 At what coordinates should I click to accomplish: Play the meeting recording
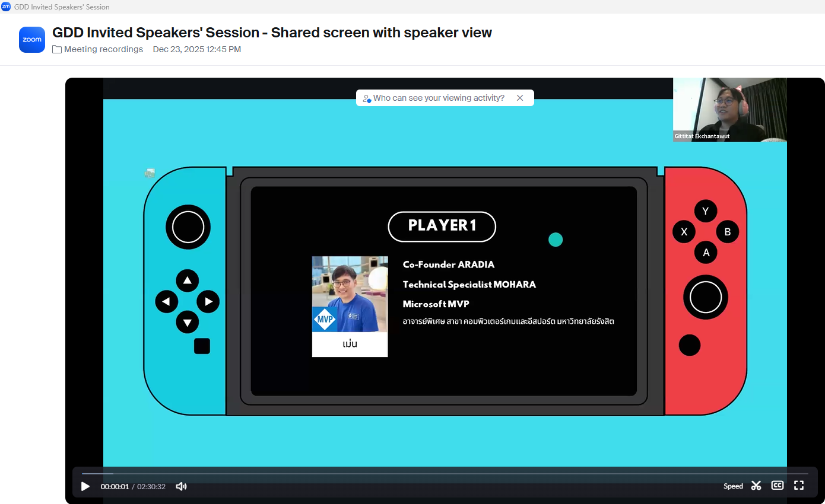coord(85,486)
